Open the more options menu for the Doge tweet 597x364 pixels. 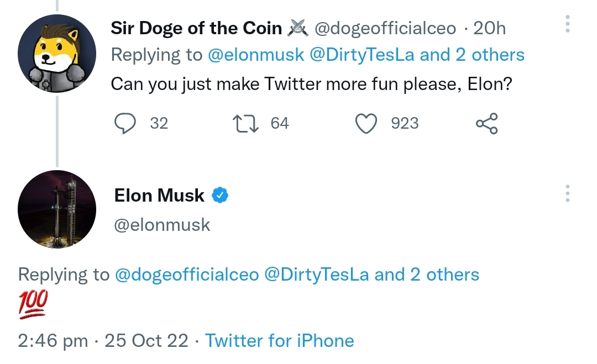pyautogui.click(x=567, y=24)
